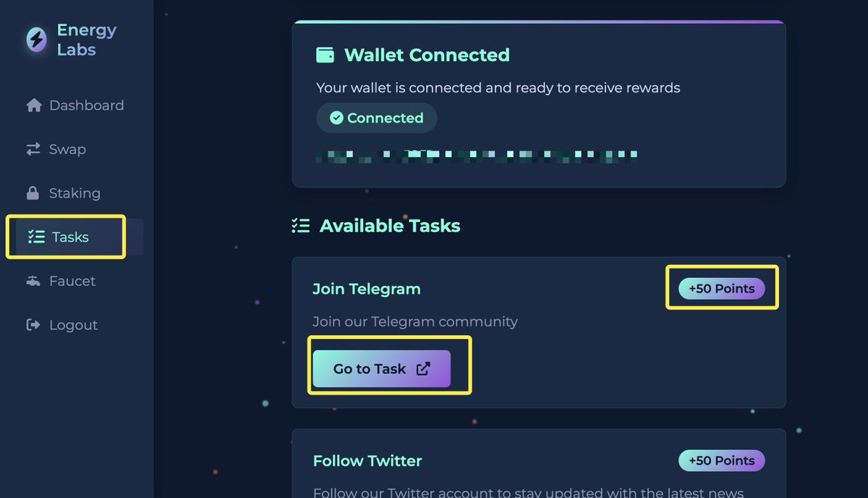Viewport: 868px width, 498px height.
Task: Click the Energy Labs lightning bolt logo
Action: (x=36, y=40)
